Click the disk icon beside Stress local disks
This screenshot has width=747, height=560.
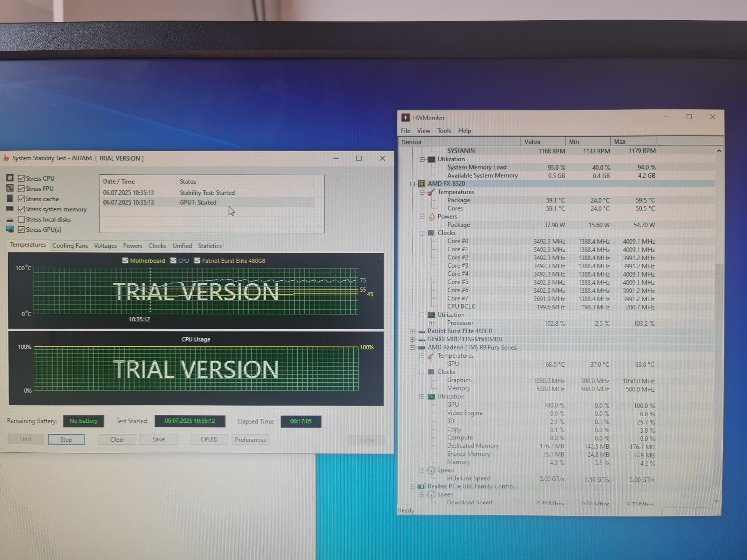tap(10, 220)
